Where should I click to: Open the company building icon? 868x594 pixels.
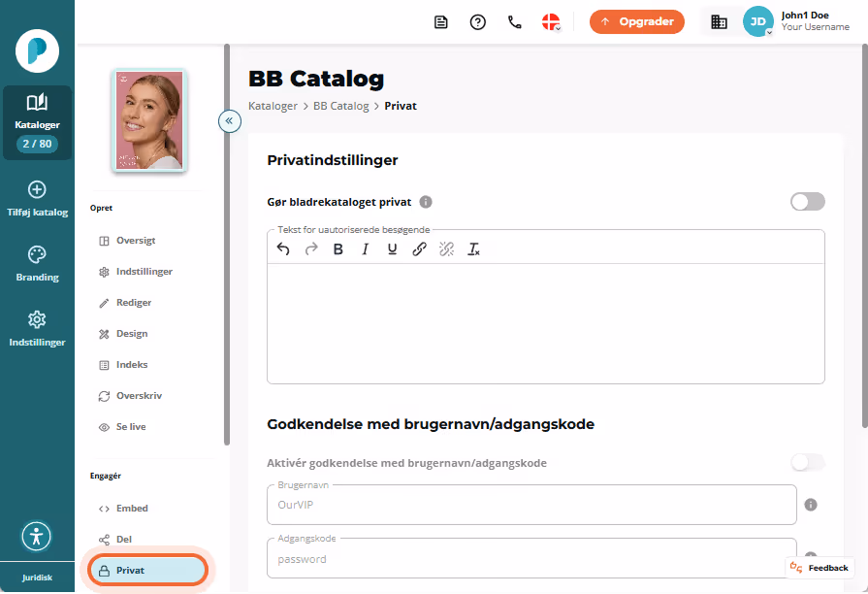coord(719,22)
